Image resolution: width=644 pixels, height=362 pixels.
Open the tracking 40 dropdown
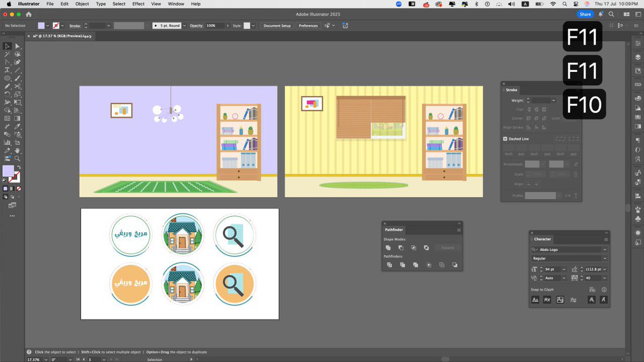click(605, 278)
